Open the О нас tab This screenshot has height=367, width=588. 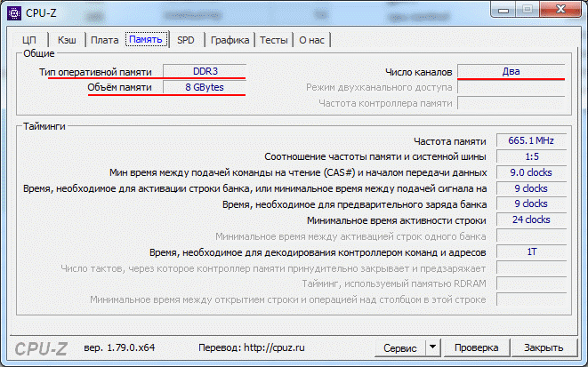coord(311,40)
